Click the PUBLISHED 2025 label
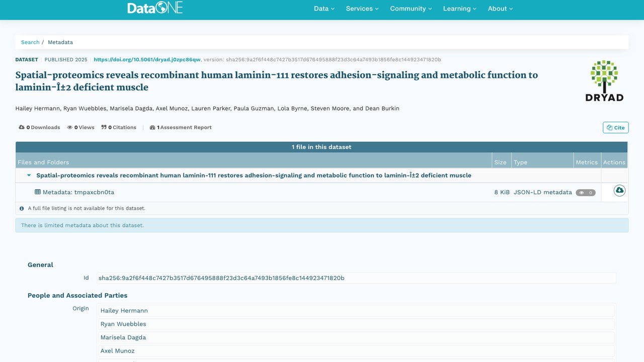 [66, 59]
